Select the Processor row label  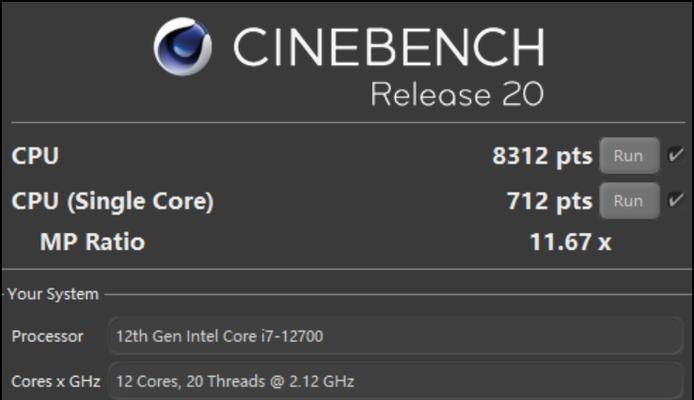[x=47, y=336]
